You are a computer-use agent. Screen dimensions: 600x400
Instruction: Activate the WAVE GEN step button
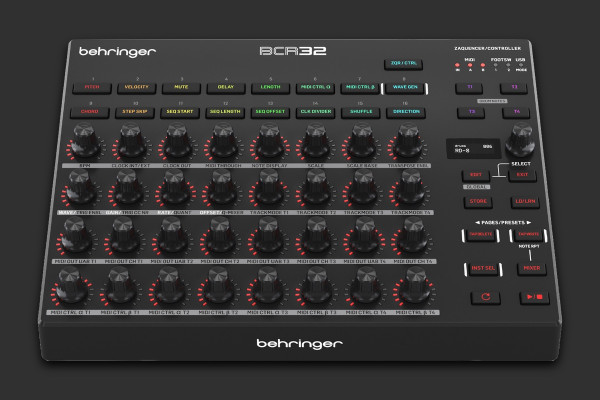pyautogui.click(x=405, y=88)
